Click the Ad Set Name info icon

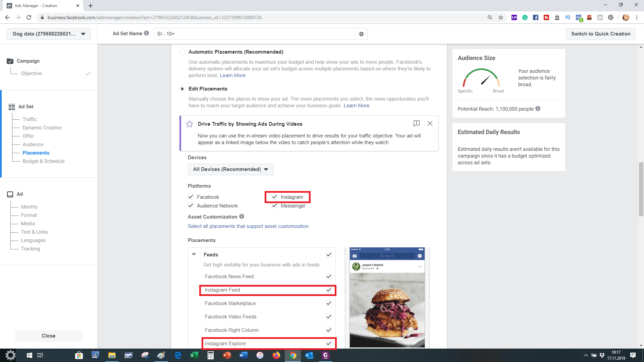pyautogui.click(x=147, y=33)
